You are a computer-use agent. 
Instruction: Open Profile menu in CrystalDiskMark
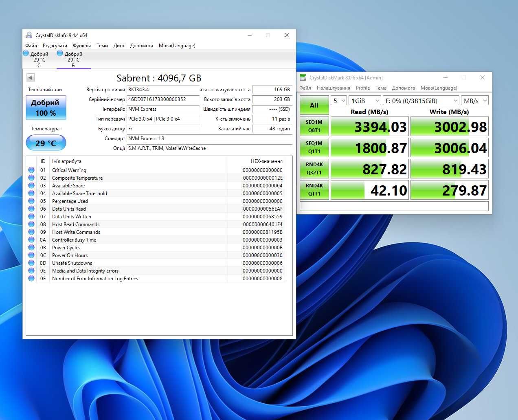pos(363,88)
